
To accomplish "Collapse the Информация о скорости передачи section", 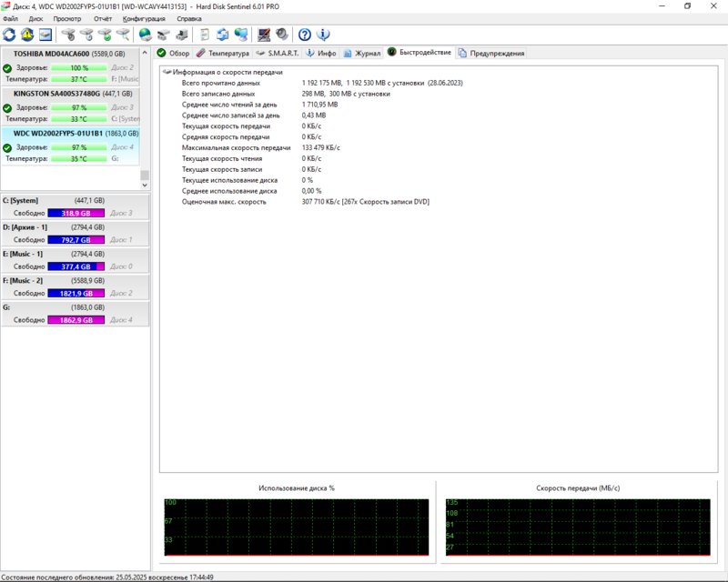I will [167, 71].
